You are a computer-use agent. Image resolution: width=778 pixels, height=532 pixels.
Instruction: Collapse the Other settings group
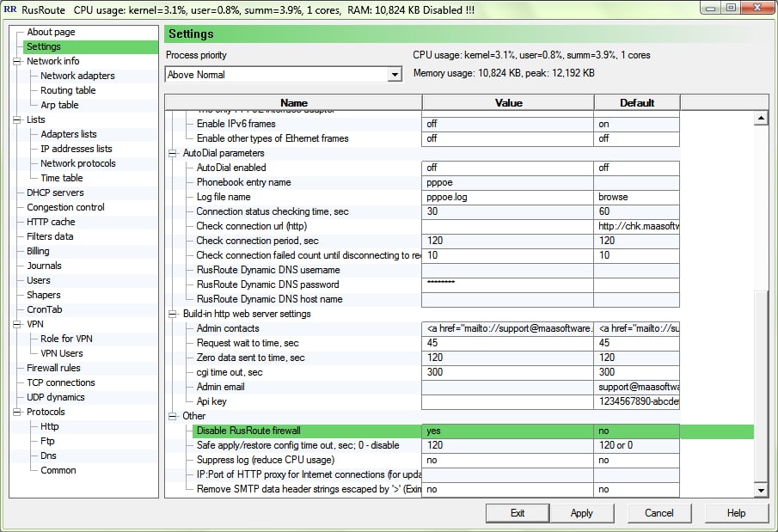(x=173, y=416)
